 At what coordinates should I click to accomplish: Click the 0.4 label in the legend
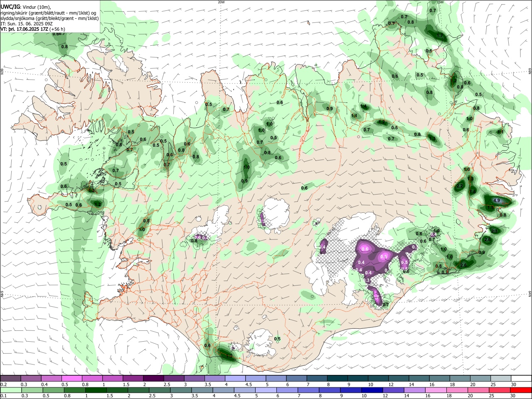point(44,384)
